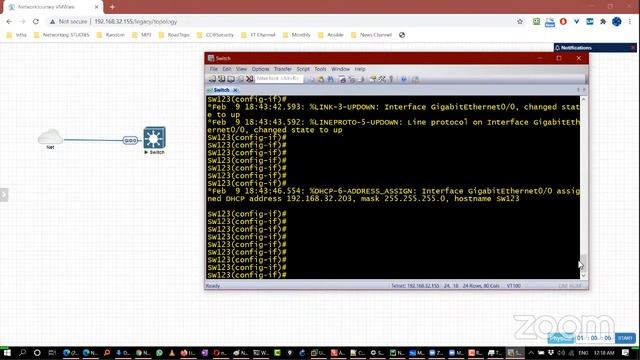
Task: Click the Reconnect toolbar icon
Action: (x=240, y=79)
